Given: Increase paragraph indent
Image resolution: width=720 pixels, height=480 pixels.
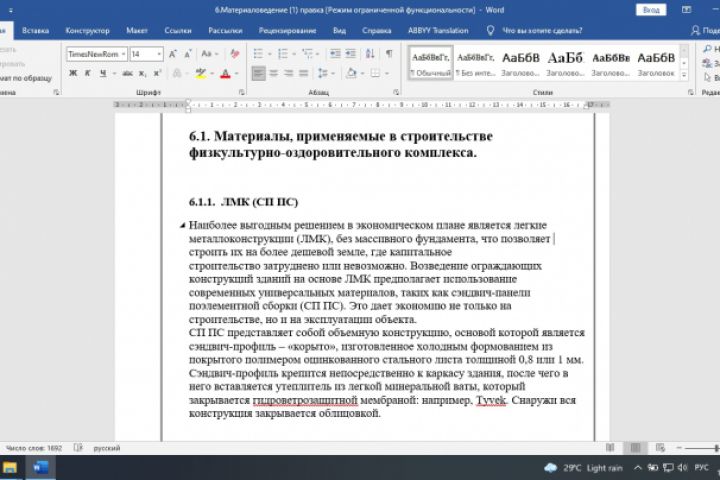Looking at the screenshot, I should point(351,54).
